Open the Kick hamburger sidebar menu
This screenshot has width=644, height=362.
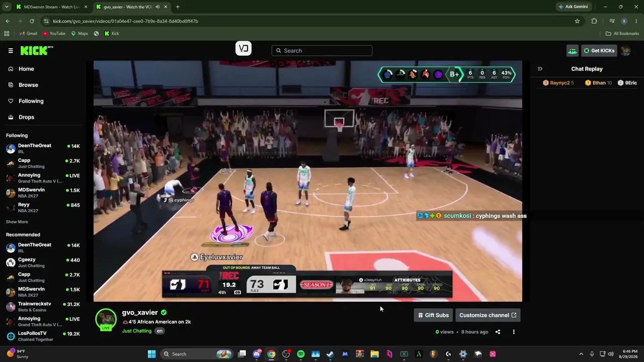click(x=11, y=50)
